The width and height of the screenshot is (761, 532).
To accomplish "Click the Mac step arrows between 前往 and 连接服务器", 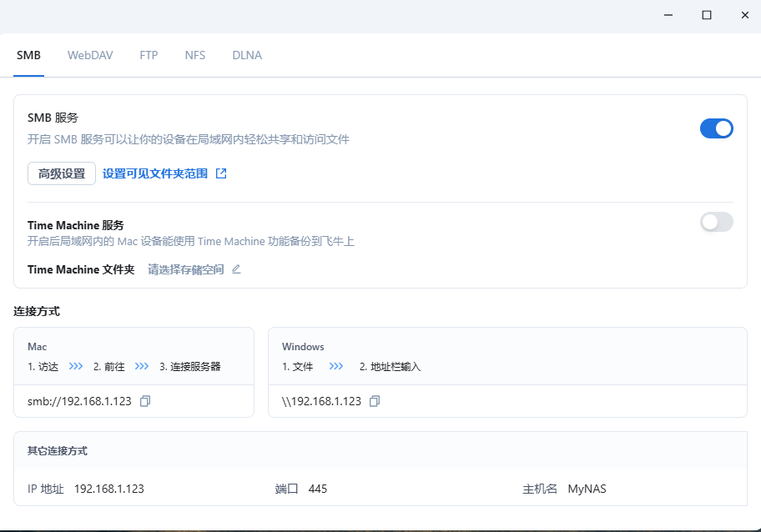I will (x=142, y=366).
